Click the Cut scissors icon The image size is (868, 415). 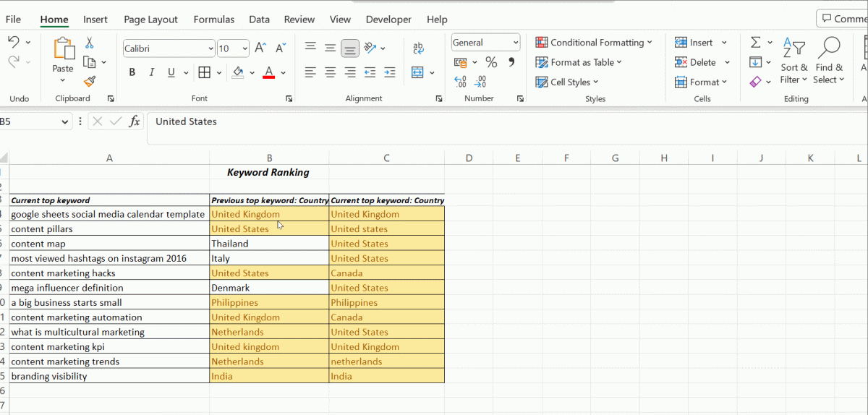click(90, 43)
